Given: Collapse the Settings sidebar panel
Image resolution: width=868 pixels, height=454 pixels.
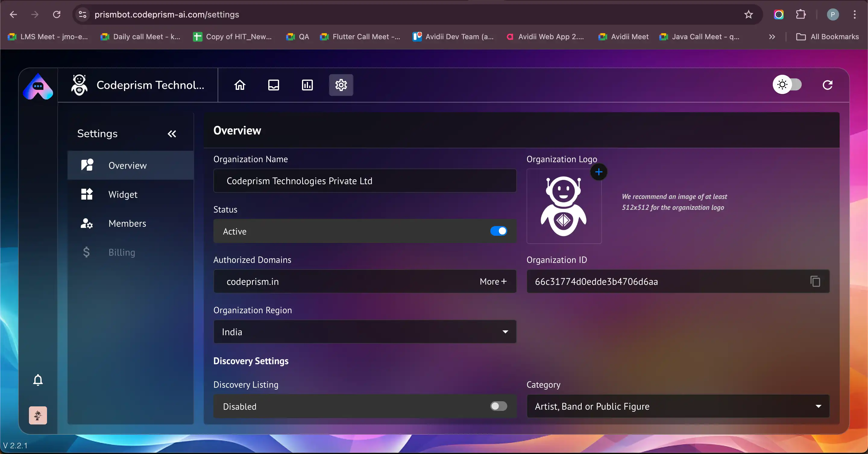Looking at the screenshot, I should (172, 134).
